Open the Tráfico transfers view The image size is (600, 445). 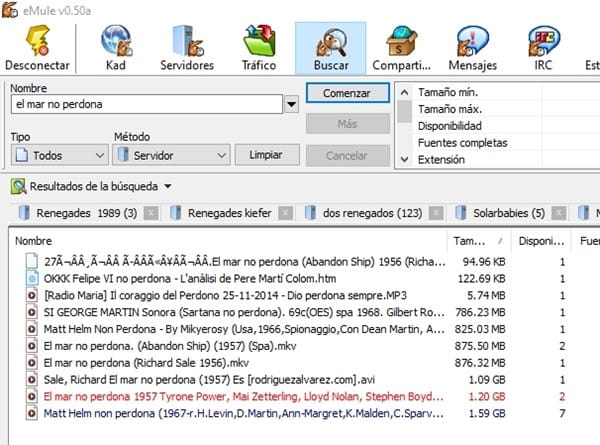(259, 48)
